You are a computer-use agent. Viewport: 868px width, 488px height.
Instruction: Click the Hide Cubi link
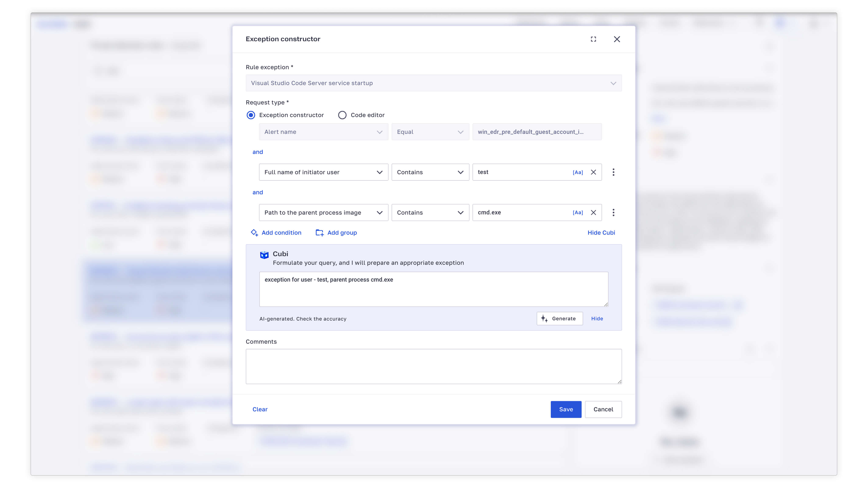[601, 233]
